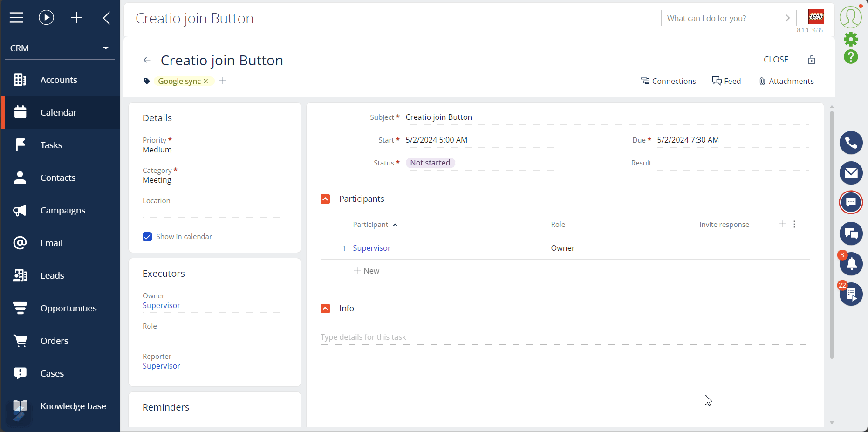Remove the Google sync tag
Viewport: 868px width, 432px height.
click(206, 81)
